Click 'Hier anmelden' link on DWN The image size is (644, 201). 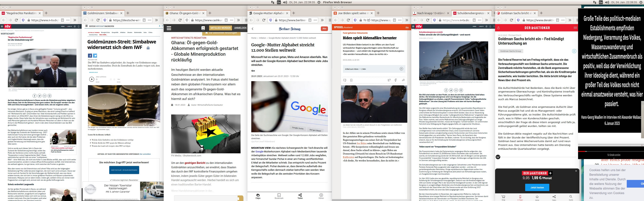(145, 154)
